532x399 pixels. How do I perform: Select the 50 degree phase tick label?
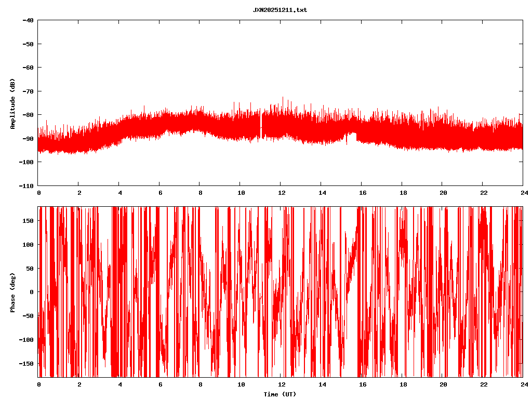pos(30,268)
